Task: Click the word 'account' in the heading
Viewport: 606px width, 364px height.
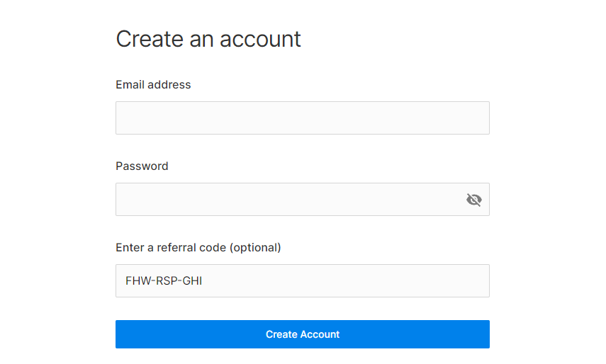Action: pyautogui.click(x=260, y=39)
